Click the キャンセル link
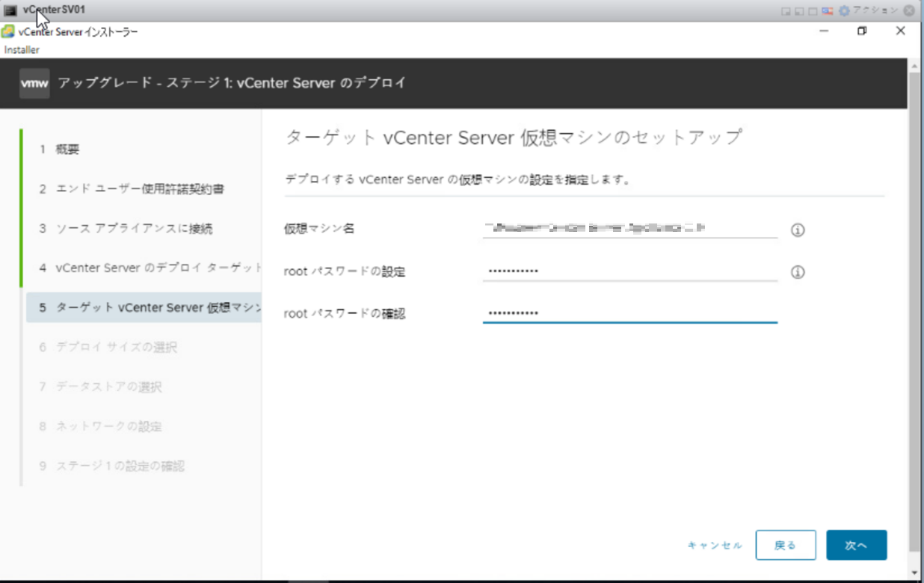924x583 pixels. (x=715, y=546)
